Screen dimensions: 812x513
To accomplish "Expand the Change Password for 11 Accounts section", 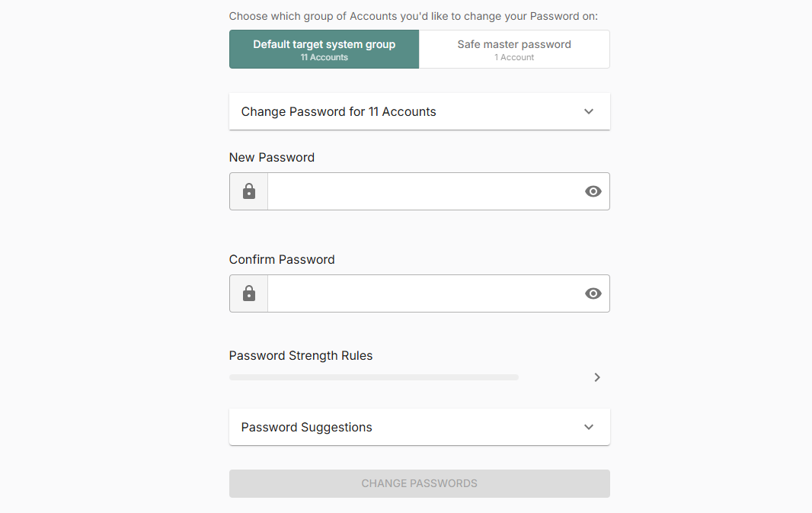I will (419, 111).
